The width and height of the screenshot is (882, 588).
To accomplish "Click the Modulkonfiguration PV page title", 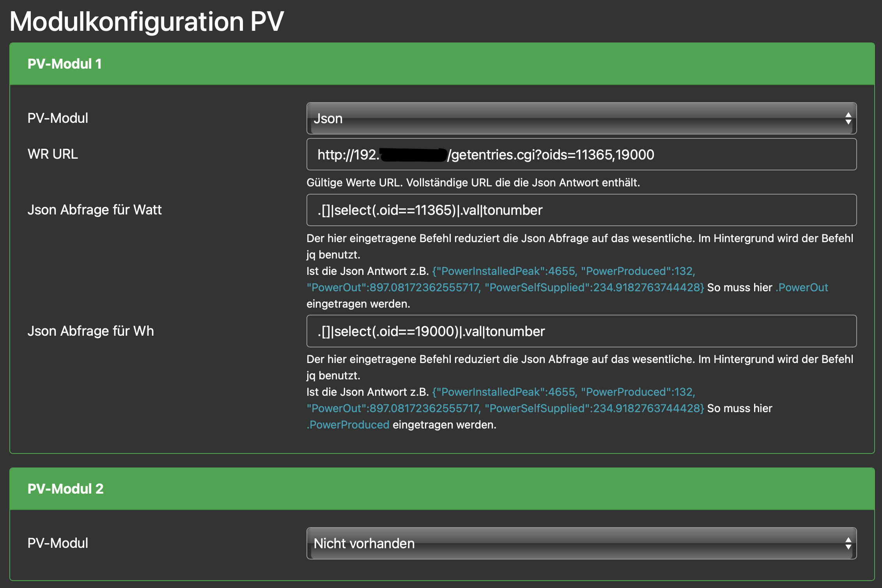I will click(147, 22).
